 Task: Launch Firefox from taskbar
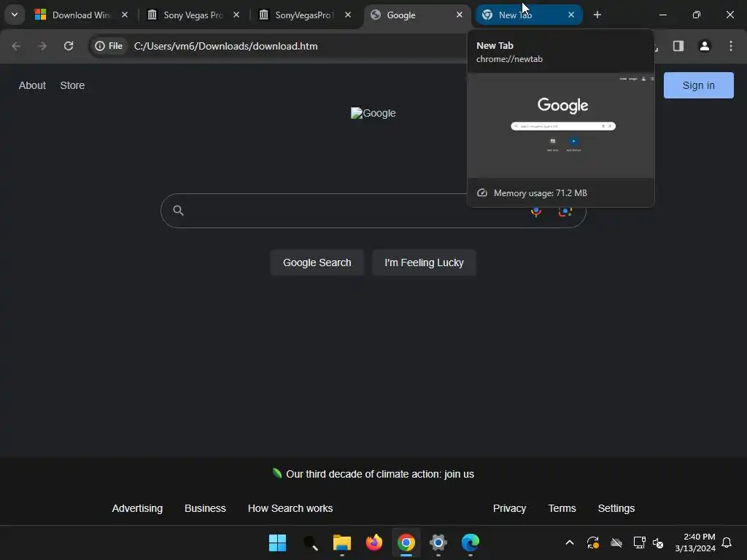(x=374, y=542)
